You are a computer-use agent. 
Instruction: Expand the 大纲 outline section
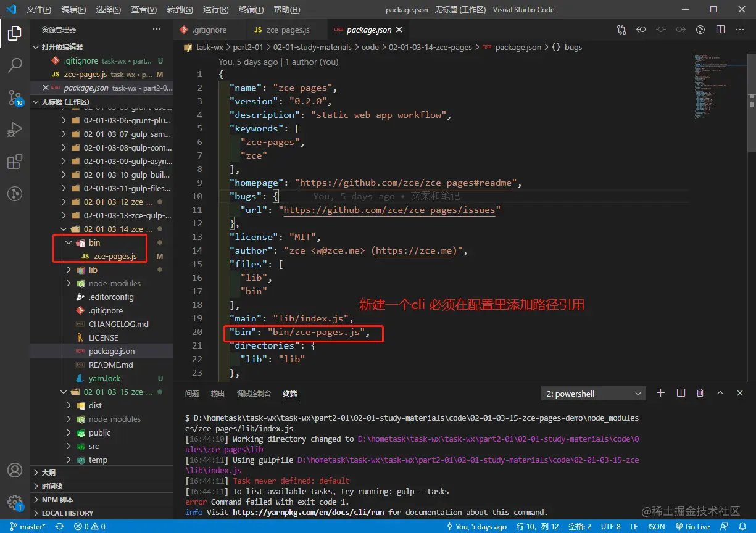(x=48, y=473)
